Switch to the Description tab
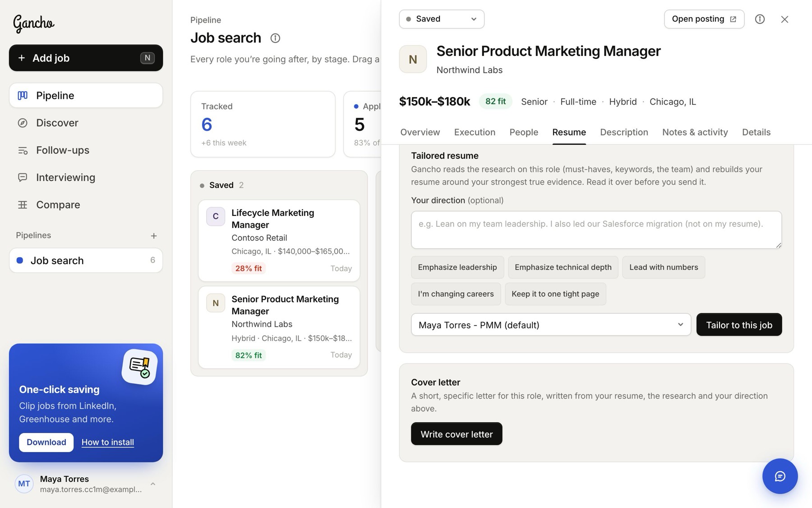812x508 pixels. 624,132
